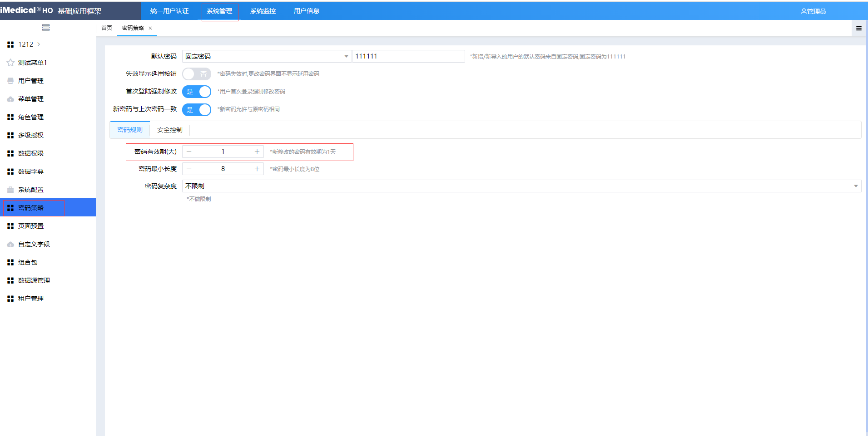
Task: Open the right-side tab list menu icon
Action: point(858,28)
